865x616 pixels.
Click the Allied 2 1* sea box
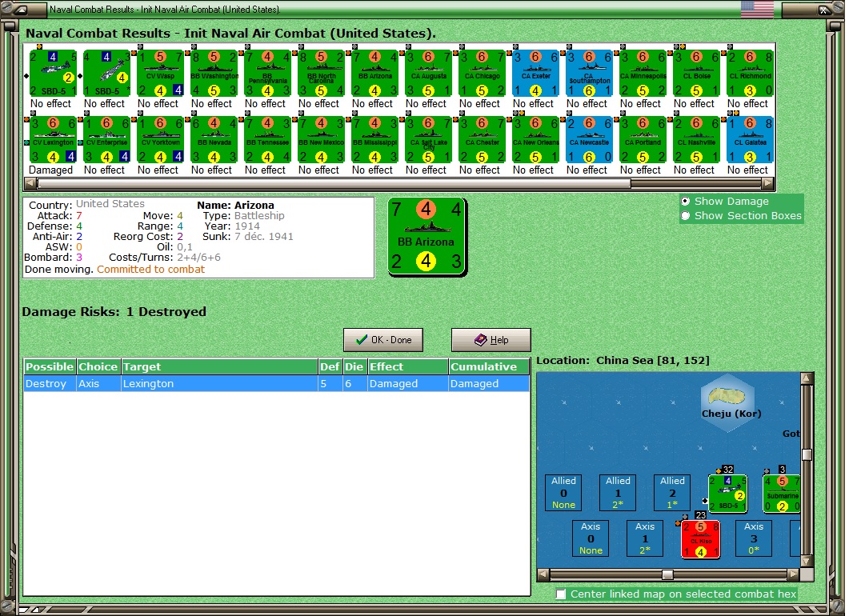pos(672,493)
